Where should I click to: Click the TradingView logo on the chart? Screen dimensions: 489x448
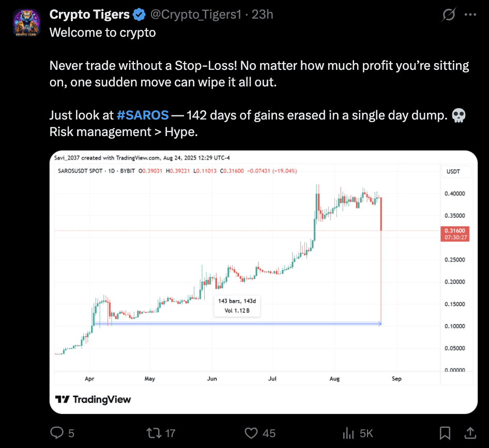(x=93, y=400)
